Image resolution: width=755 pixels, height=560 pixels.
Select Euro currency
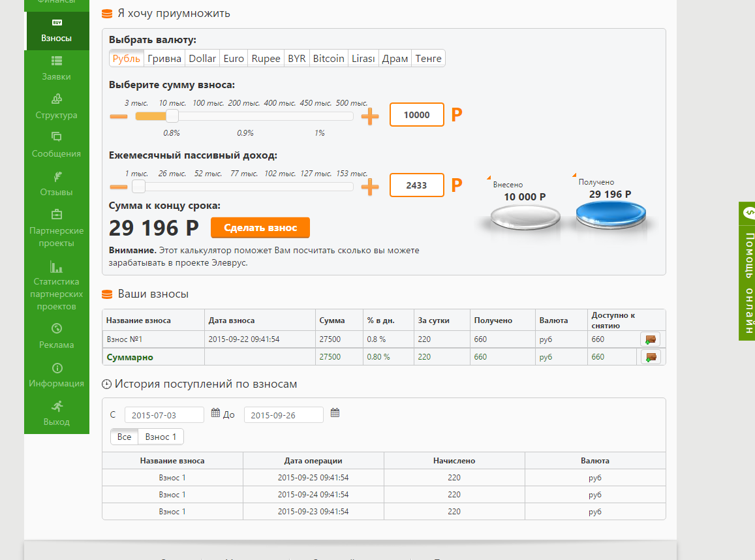pos(234,59)
